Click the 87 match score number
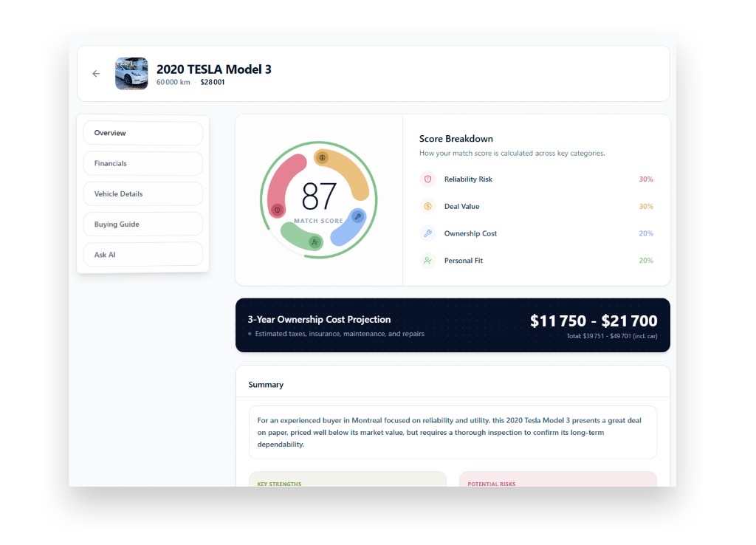 pos(319,197)
